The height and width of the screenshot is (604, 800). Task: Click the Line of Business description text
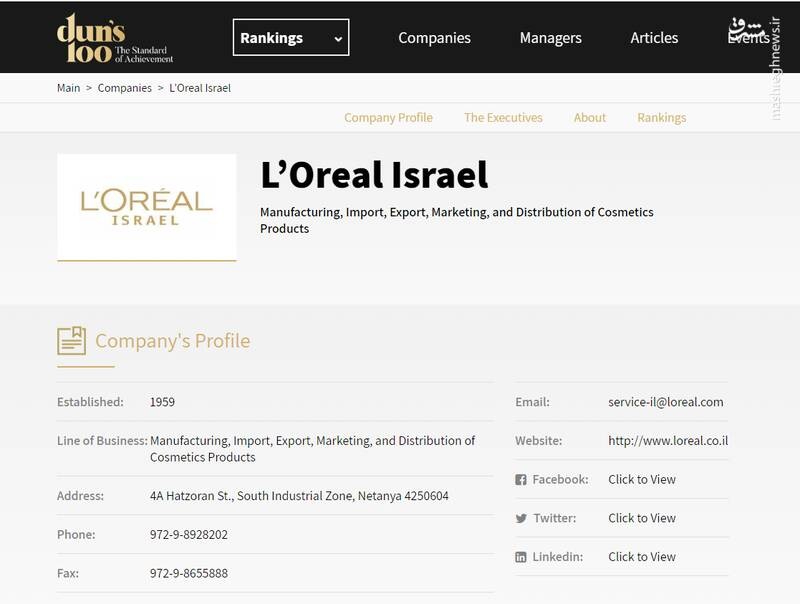pyautogui.click(x=312, y=449)
